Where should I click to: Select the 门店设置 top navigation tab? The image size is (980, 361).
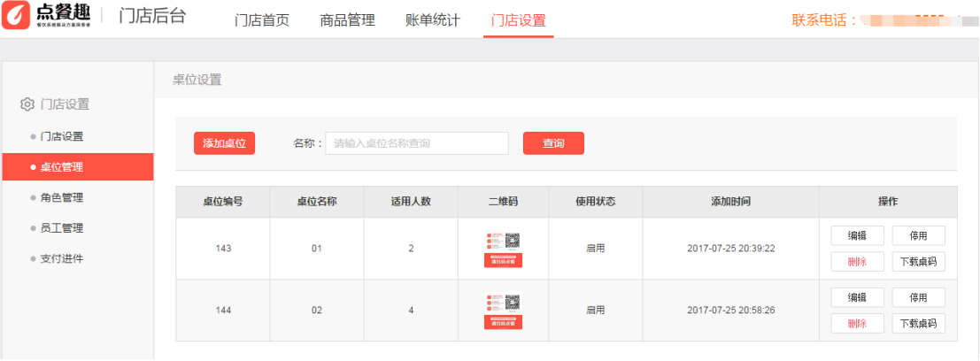[518, 20]
